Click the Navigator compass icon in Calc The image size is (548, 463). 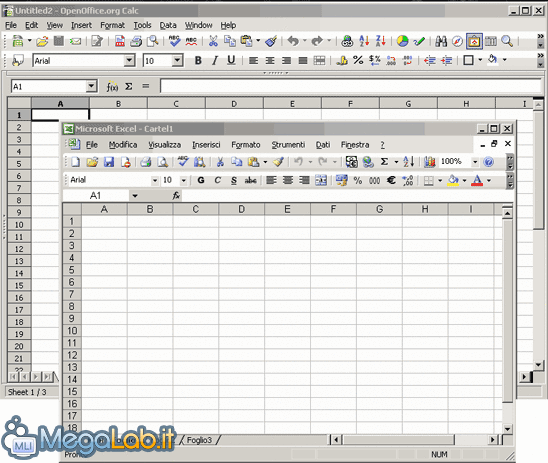tap(457, 41)
